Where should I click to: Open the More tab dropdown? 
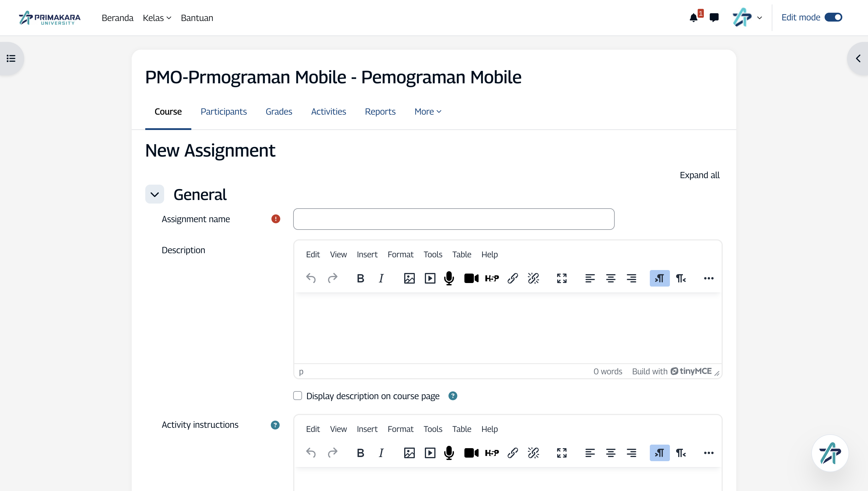click(x=428, y=112)
